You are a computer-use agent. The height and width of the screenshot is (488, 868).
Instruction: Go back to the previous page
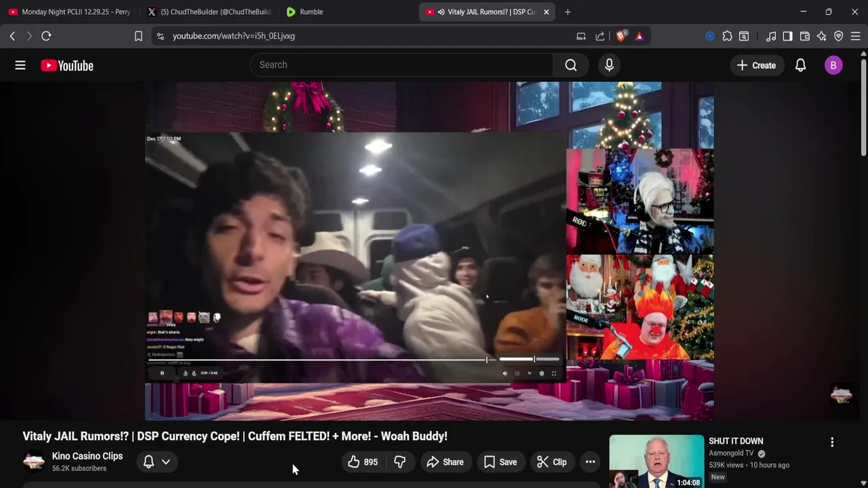(12, 36)
